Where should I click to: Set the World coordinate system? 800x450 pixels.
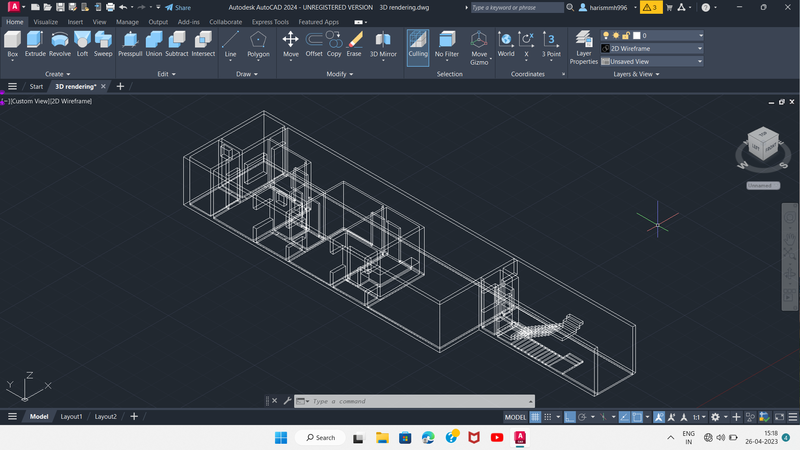coord(506,44)
